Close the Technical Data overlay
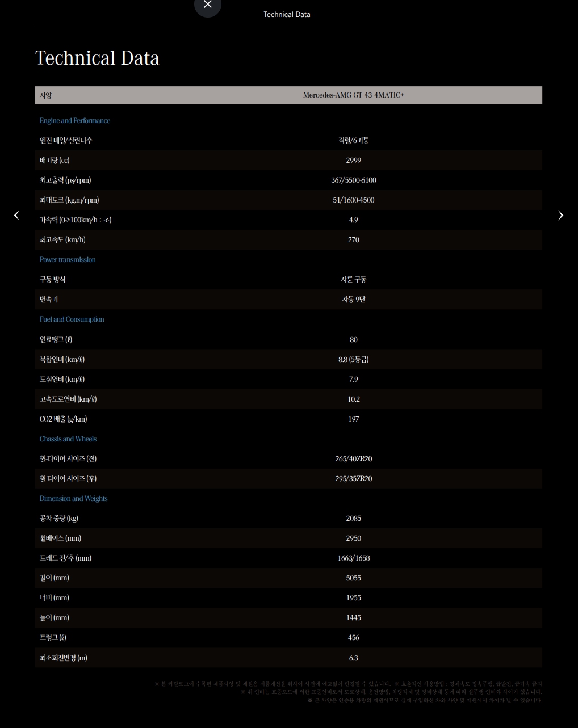Screen dimensions: 578x728 coord(208,5)
